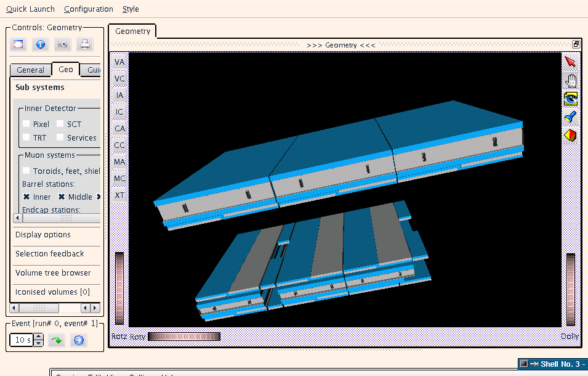Activate the hand view-mode tool
Image resolution: width=588 pixels, height=376 pixels.
(570, 80)
